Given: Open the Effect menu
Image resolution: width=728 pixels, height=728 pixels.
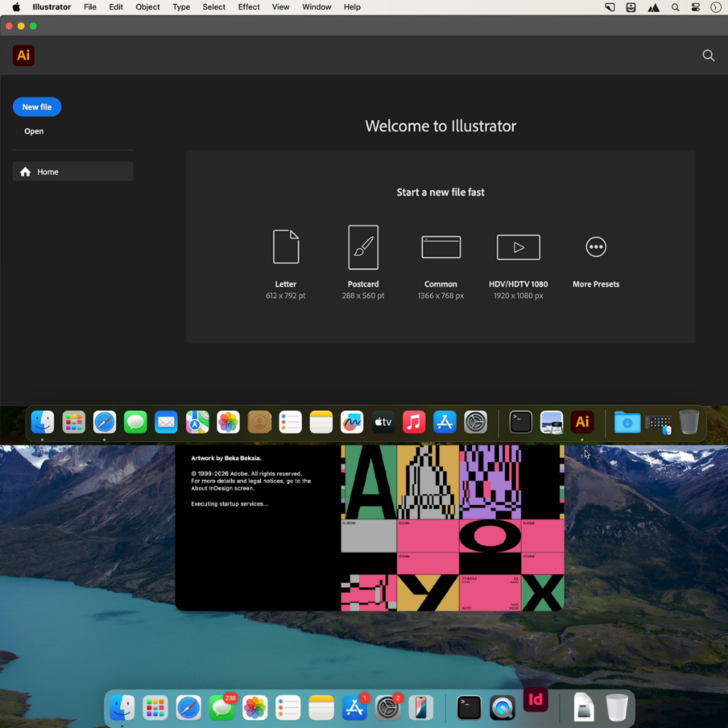Looking at the screenshot, I should coord(249,7).
